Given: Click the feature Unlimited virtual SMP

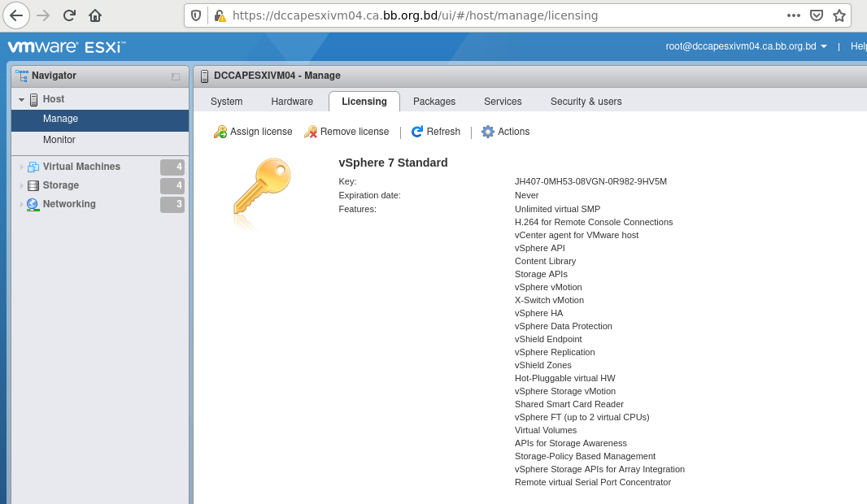Looking at the screenshot, I should click(x=557, y=210).
